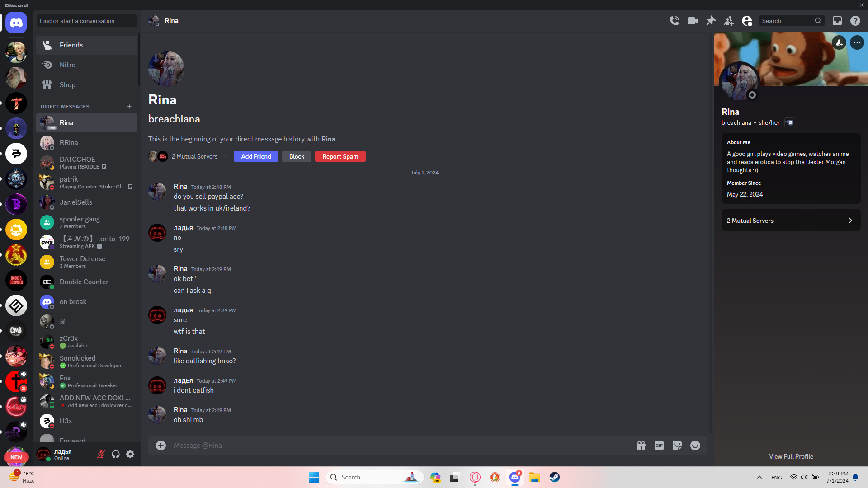Toggle headphone deafen

pyautogui.click(x=116, y=455)
